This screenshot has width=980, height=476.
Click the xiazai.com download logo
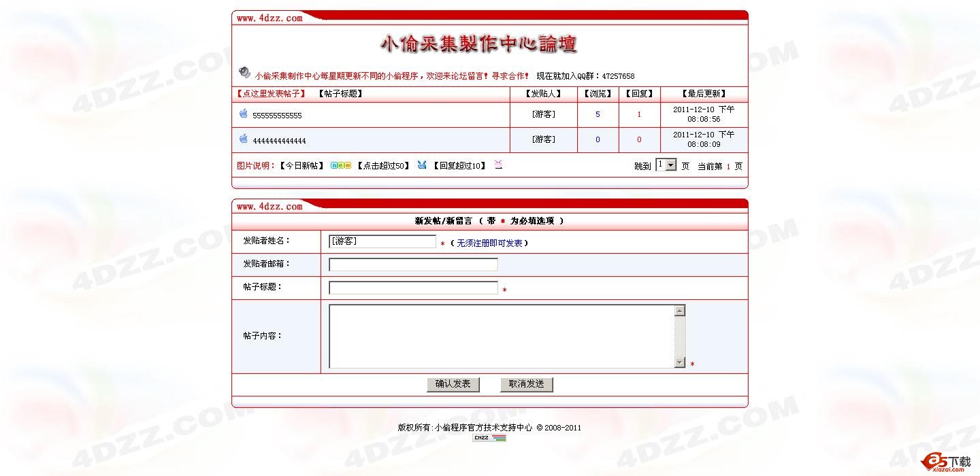[x=946, y=462]
